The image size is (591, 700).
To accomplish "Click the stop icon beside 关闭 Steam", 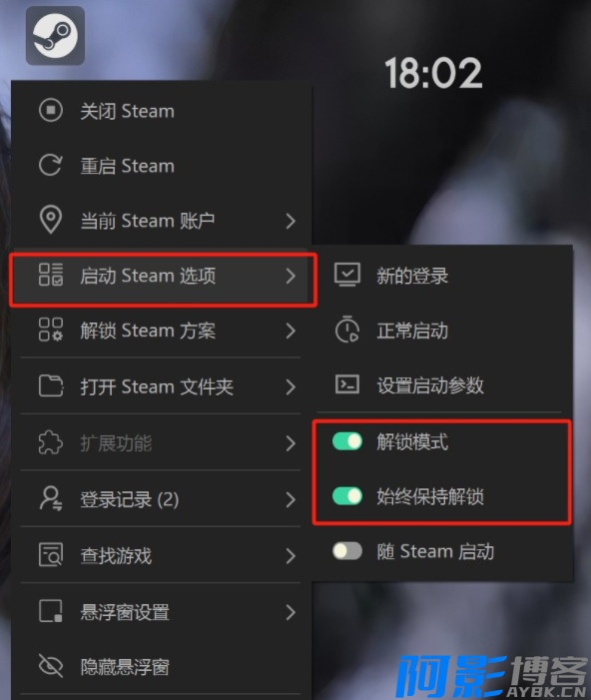I will click(x=51, y=110).
